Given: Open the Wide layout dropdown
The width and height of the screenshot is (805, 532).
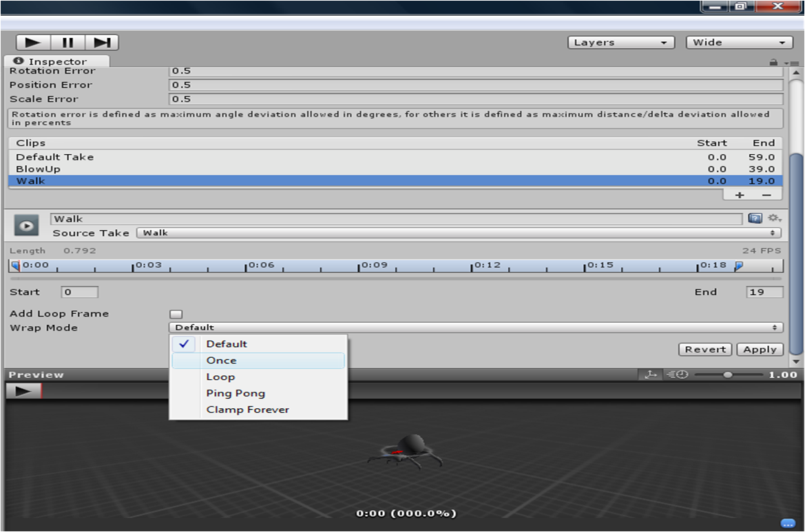Looking at the screenshot, I should 738,42.
